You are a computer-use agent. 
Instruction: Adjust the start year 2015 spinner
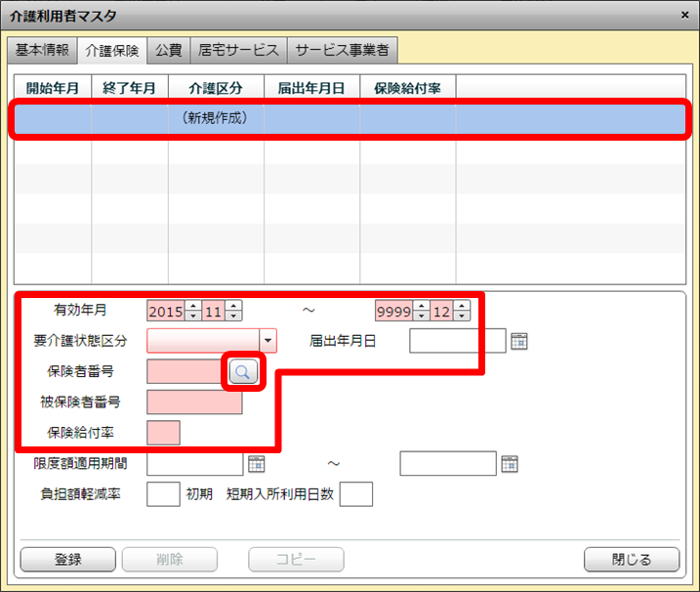click(193, 312)
